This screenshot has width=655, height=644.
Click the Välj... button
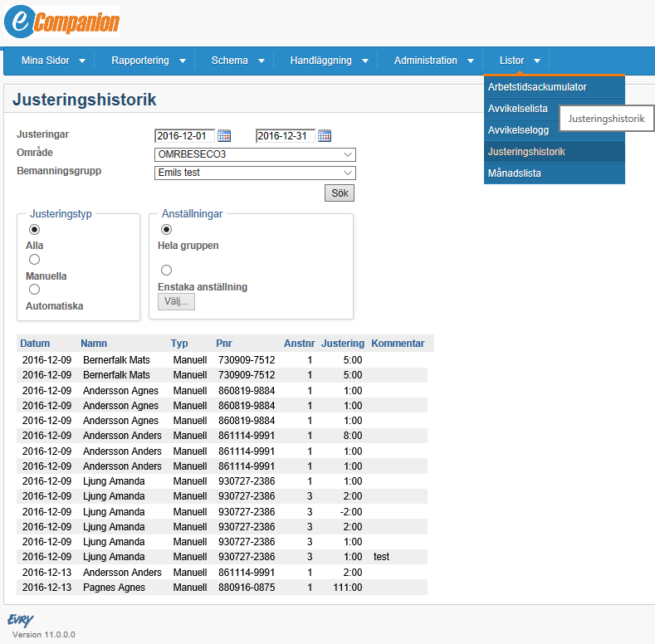176,301
